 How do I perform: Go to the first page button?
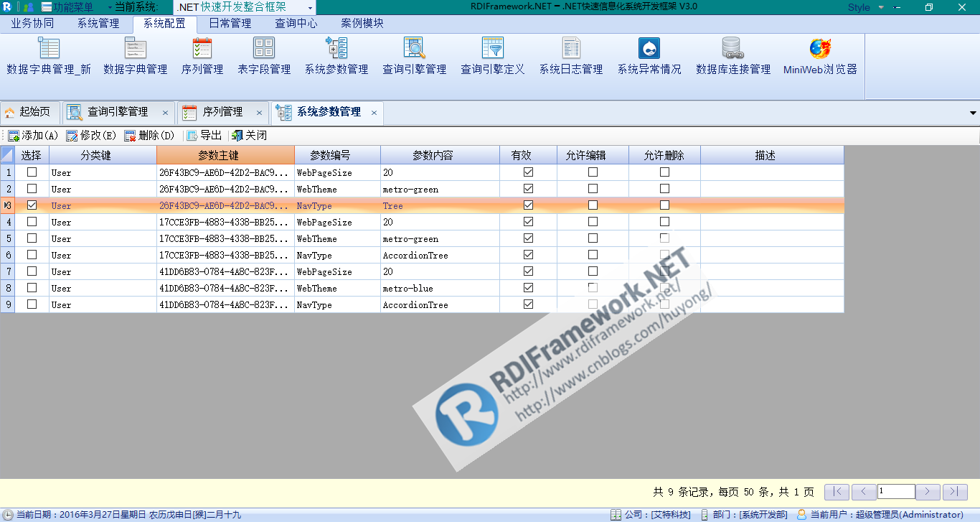point(837,492)
